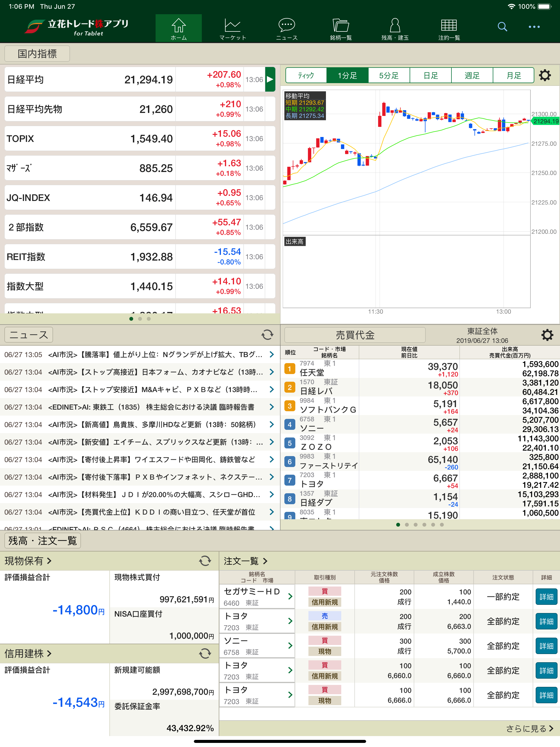
Task: Open トヨタ sell order row chevron
Action: (x=290, y=621)
